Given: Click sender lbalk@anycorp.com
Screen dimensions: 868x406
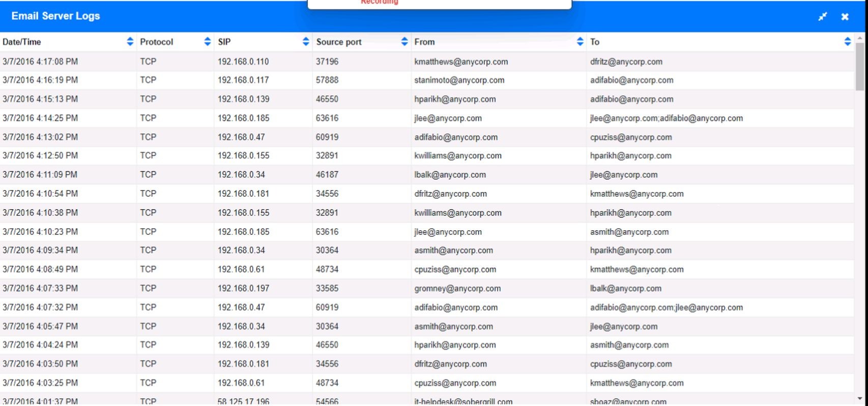Looking at the screenshot, I should tap(450, 174).
